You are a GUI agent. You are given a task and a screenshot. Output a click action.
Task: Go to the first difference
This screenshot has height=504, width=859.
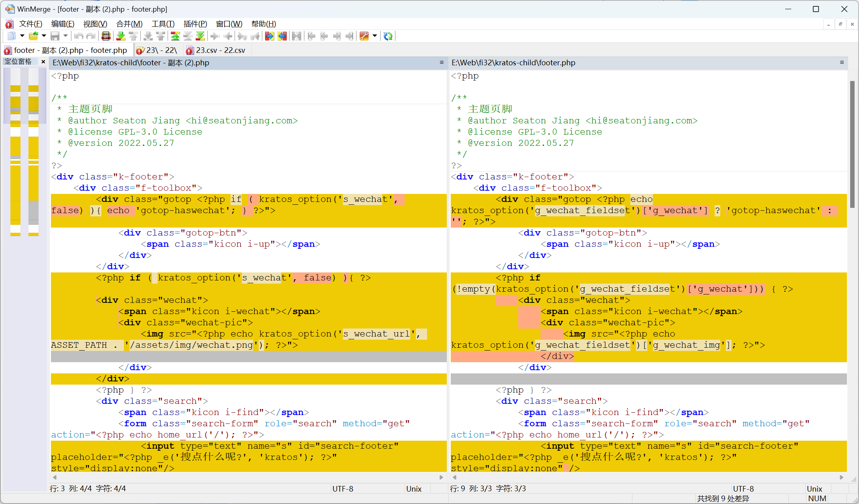tap(175, 36)
